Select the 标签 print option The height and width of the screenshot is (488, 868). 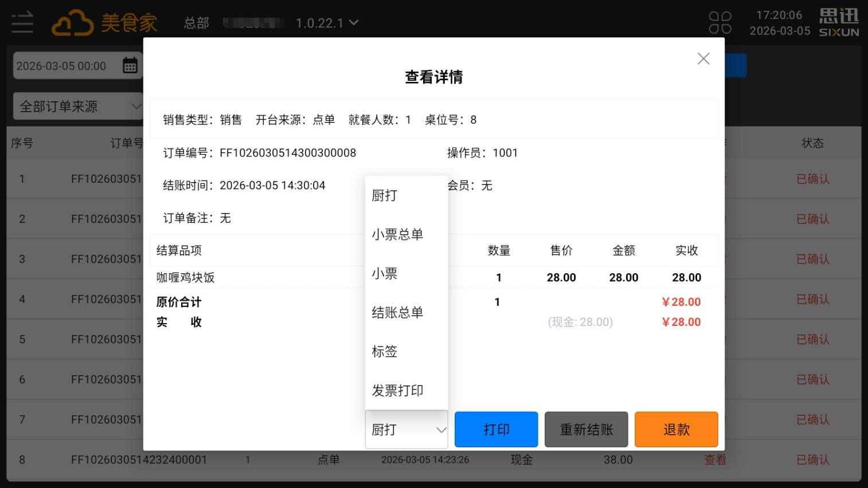[x=385, y=352]
